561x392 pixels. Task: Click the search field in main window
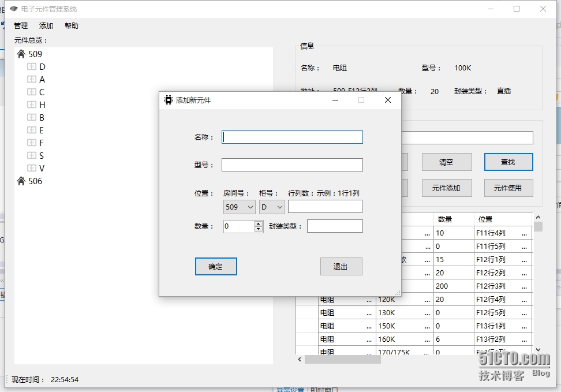pyautogui.click(x=467, y=138)
